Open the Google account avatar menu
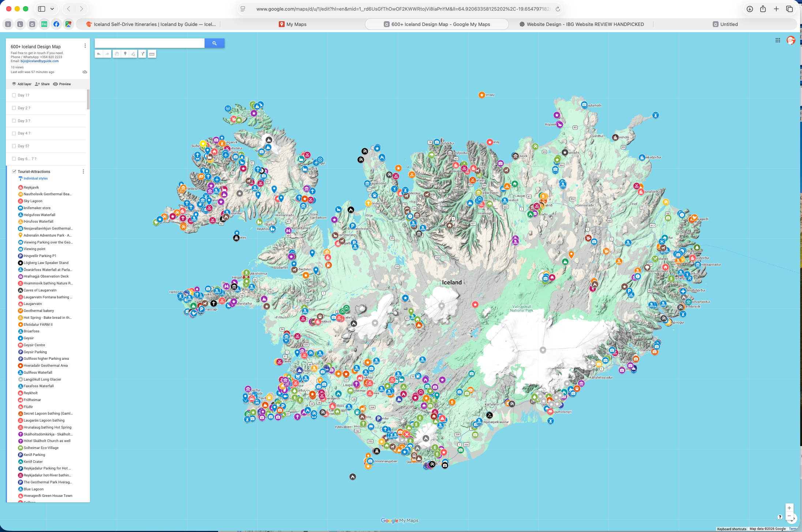 pos(791,40)
